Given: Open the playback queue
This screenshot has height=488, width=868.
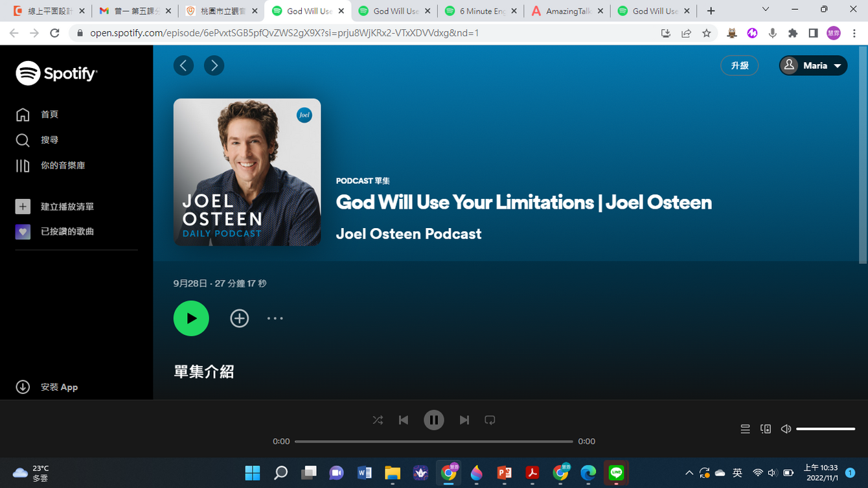Looking at the screenshot, I should (x=745, y=429).
